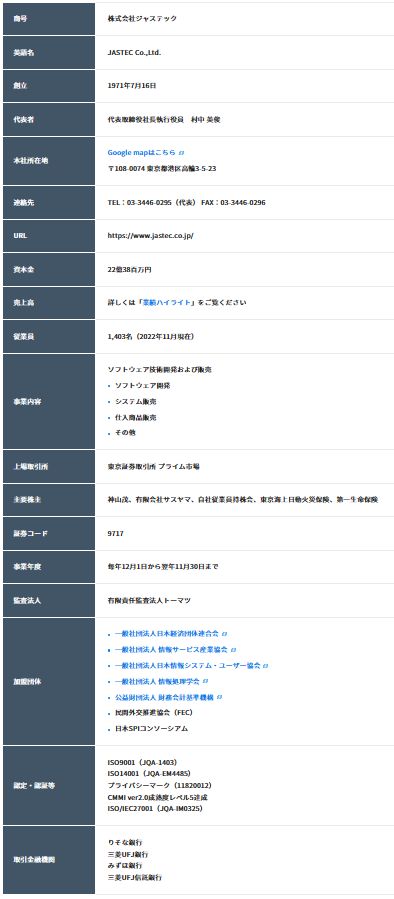Screen dimensions: 394x899
Task: Click the その他 bullet item
Action: tap(125, 432)
